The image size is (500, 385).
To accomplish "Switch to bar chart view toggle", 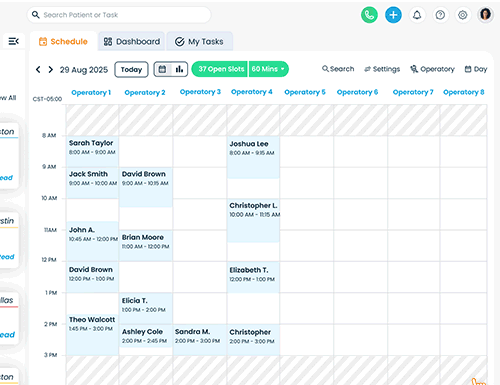I will [x=179, y=69].
